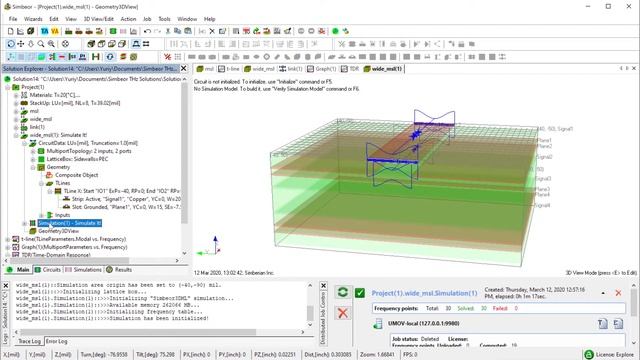Toggle the highlighted screen-plane view button

(x=136, y=44)
